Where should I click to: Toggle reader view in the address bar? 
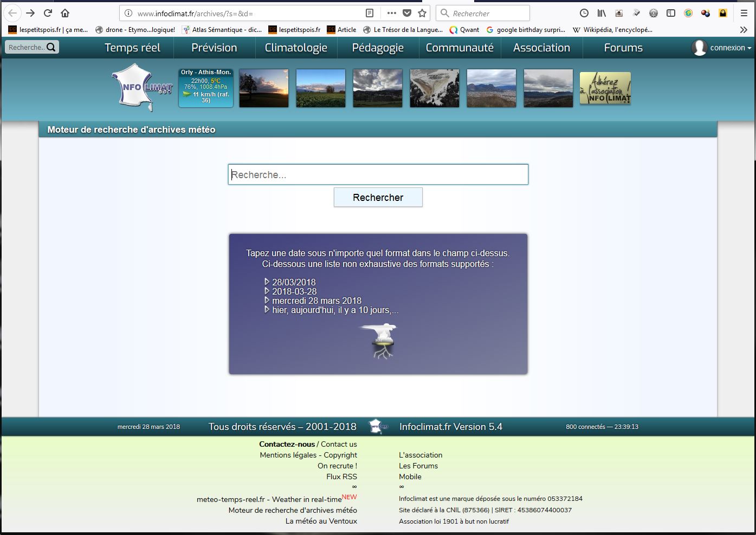point(370,13)
